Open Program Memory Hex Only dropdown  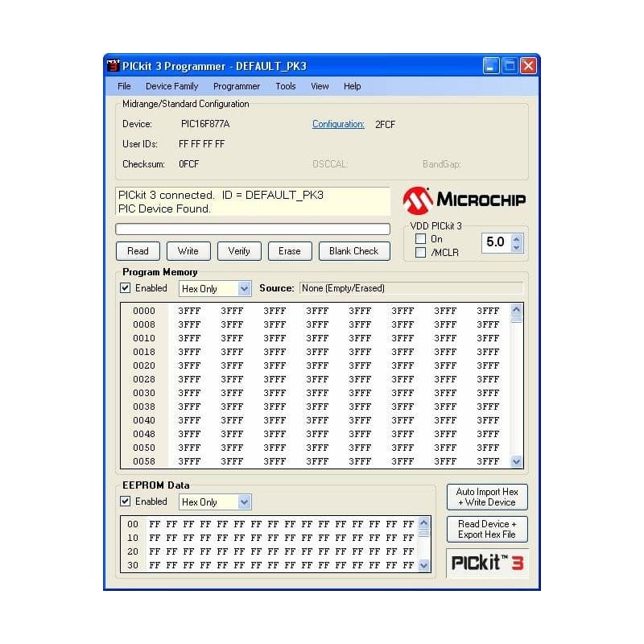click(215, 289)
